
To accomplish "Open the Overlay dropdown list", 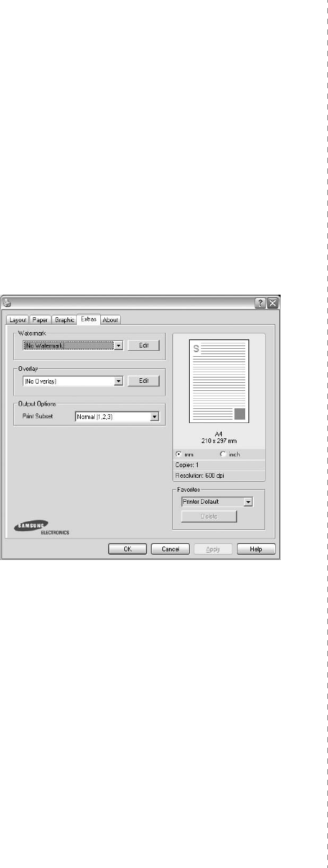I will tap(118, 380).
